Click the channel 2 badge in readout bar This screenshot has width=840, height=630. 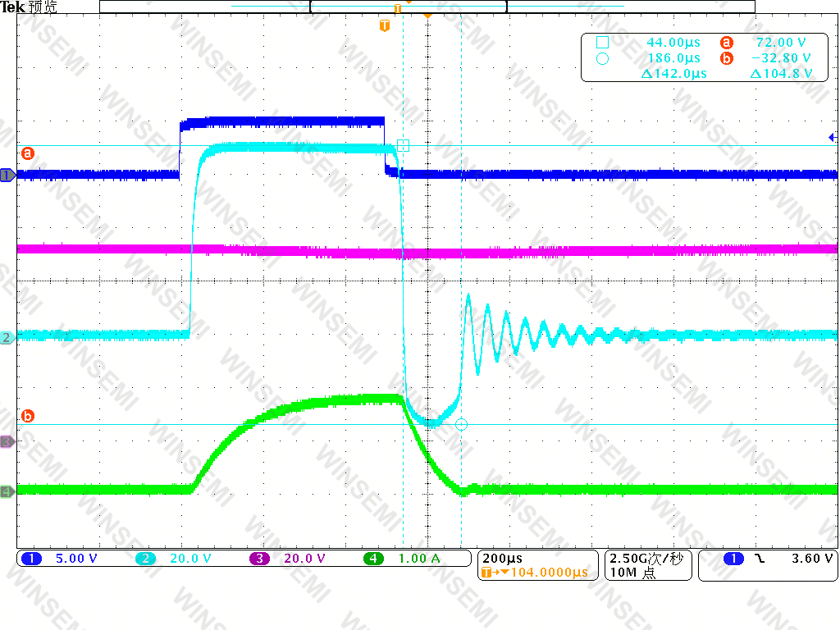coord(145,558)
